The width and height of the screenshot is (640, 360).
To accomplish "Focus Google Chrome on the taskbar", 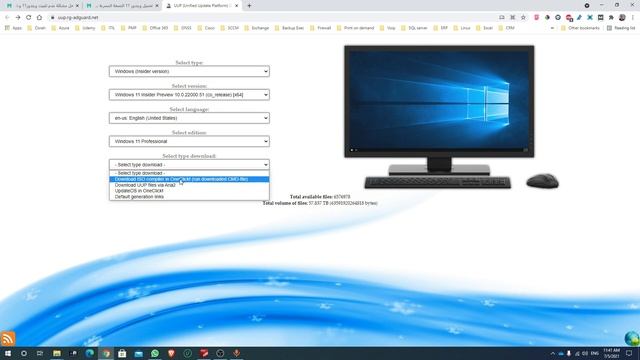I will click(106, 353).
